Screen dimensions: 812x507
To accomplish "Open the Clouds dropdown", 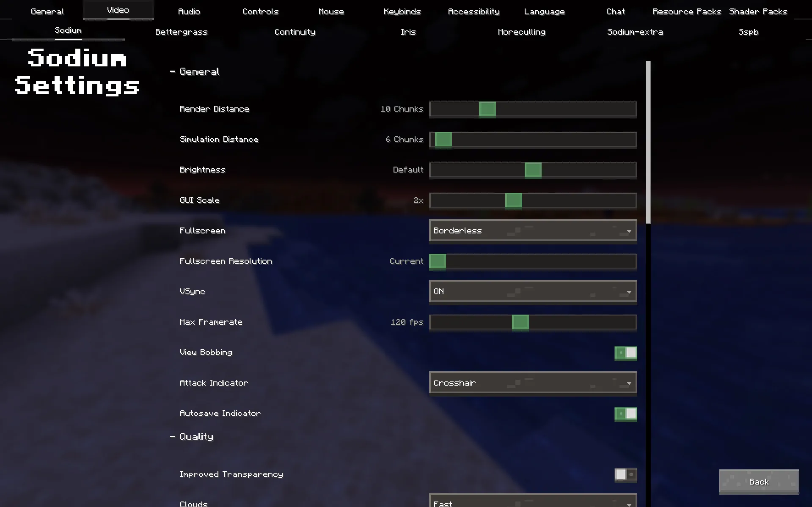I will click(533, 501).
